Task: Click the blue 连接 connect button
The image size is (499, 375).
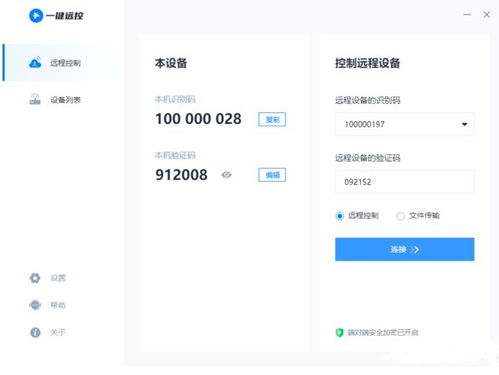Action: click(x=405, y=249)
